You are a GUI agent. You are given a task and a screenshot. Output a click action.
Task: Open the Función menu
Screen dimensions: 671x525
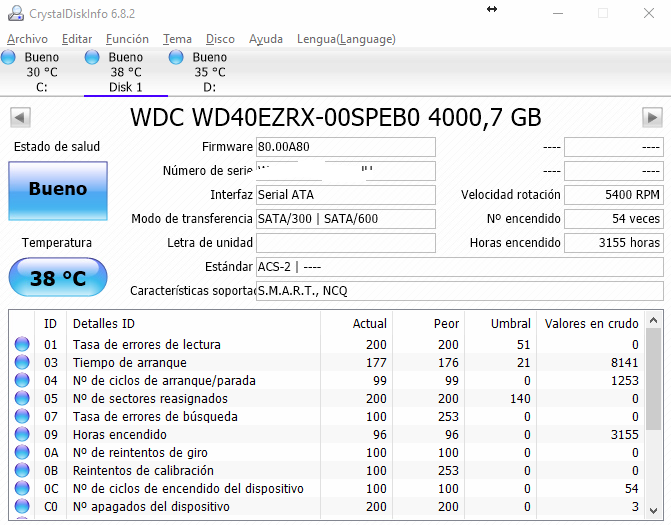127,39
